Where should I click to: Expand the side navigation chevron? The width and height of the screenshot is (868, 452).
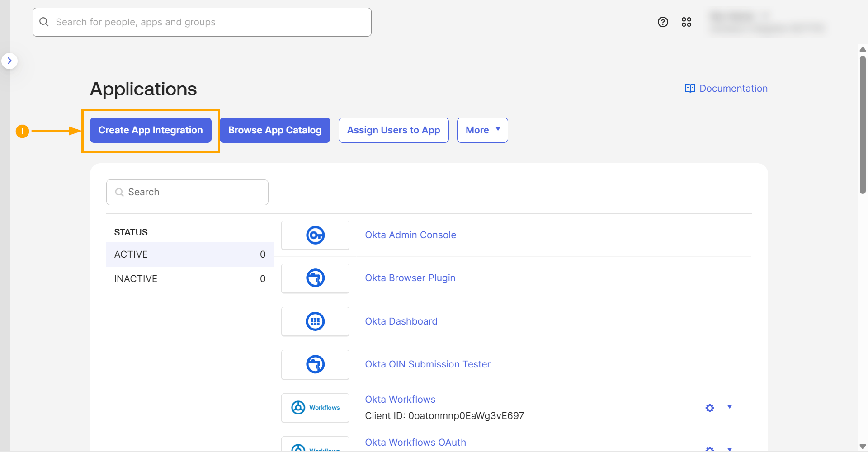tap(9, 61)
